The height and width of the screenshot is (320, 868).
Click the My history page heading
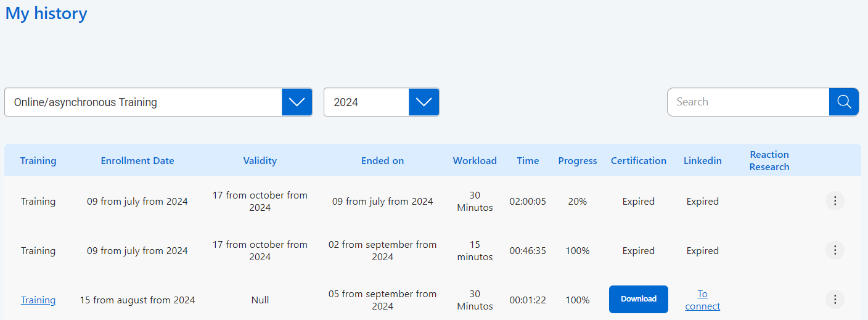pyautogui.click(x=46, y=14)
